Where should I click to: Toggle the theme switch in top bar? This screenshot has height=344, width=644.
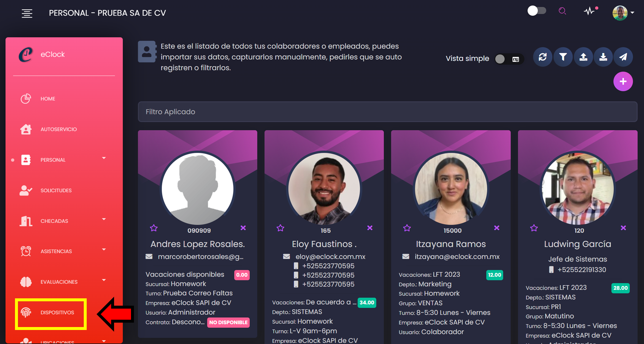coord(536,11)
